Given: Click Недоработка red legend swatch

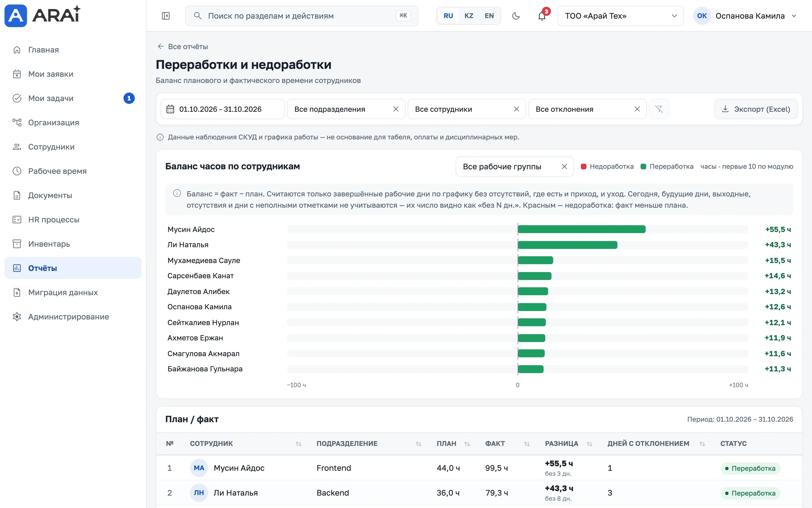Looking at the screenshot, I should 584,166.
